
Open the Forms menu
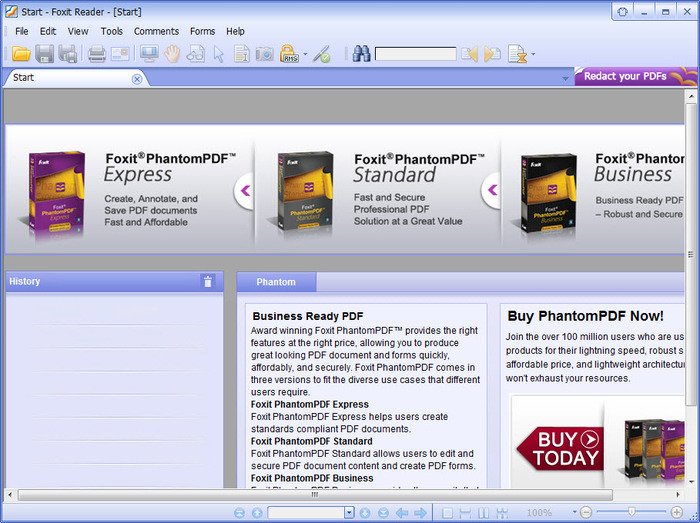click(202, 31)
